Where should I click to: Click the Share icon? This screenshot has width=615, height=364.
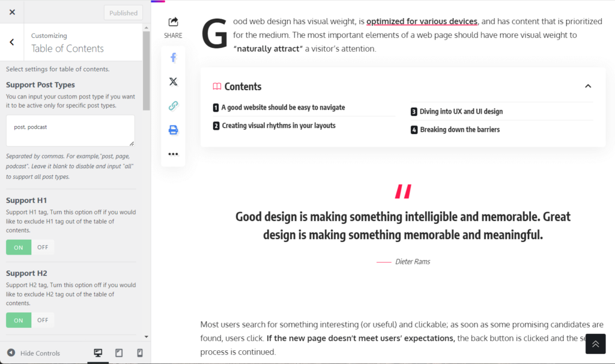point(173,22)
